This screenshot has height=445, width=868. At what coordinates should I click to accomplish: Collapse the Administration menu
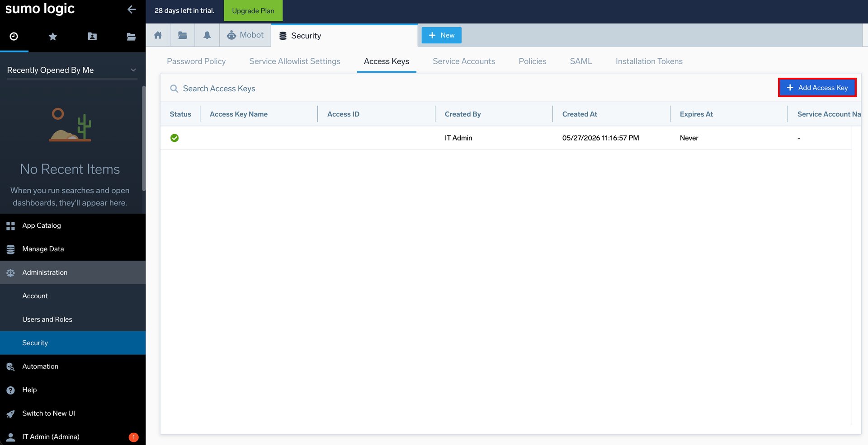pyautogui.click(x=73, y=272)
